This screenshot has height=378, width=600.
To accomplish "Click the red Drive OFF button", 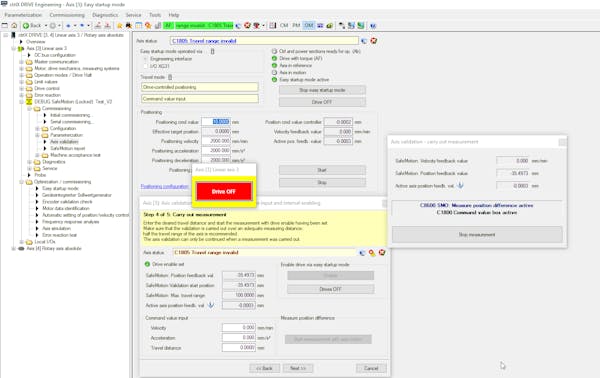I will click(224, 191).
